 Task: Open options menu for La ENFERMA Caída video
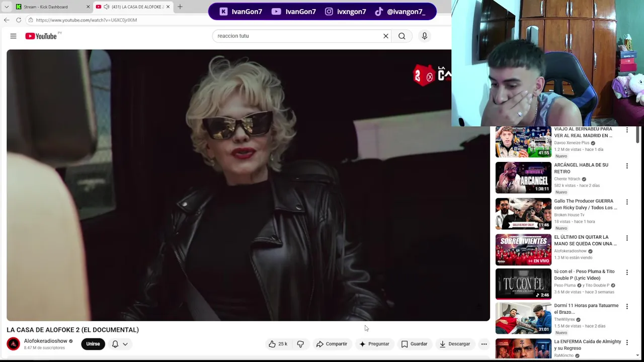coord(627,342)
